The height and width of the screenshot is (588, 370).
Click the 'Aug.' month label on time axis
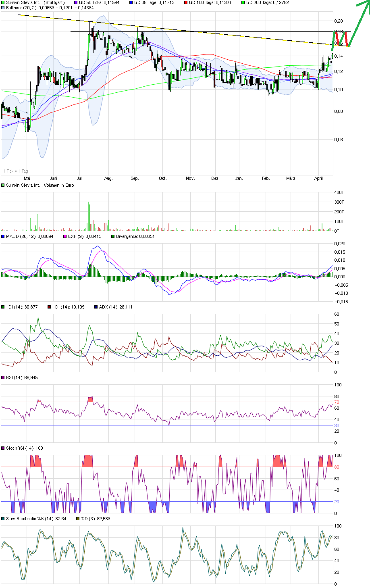point(108,178)
